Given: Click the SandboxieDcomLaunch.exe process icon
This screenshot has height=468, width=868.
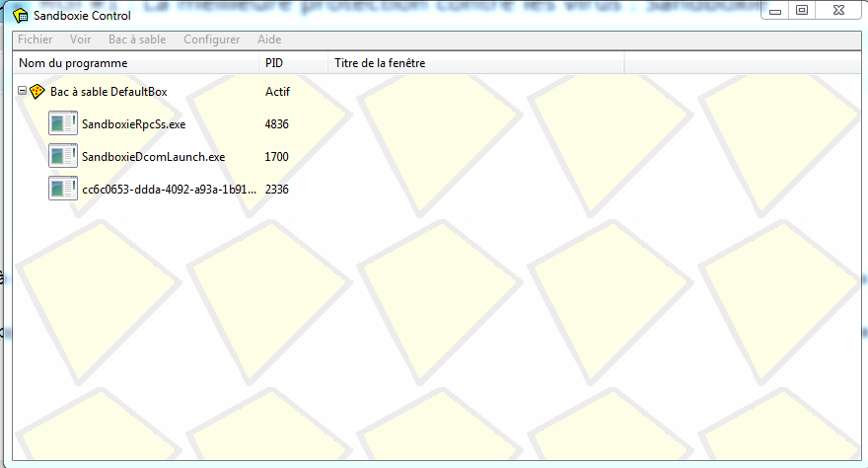Looking at the screenshot, I should point(62,156).
